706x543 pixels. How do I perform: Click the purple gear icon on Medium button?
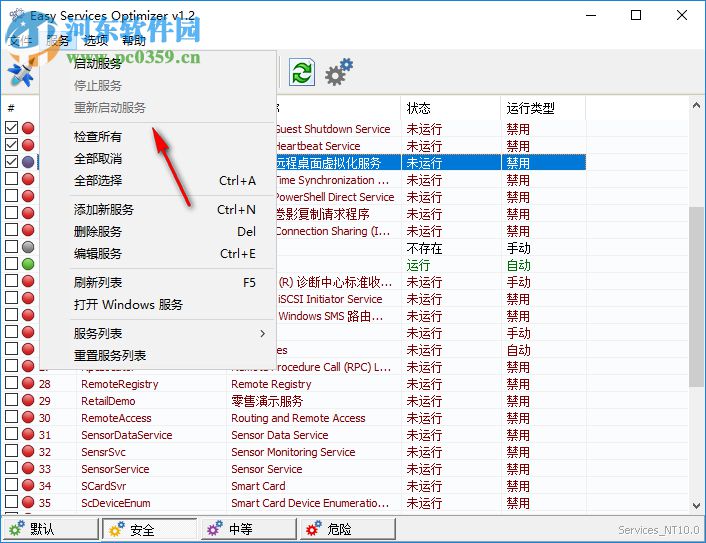(x=215, y=529)
